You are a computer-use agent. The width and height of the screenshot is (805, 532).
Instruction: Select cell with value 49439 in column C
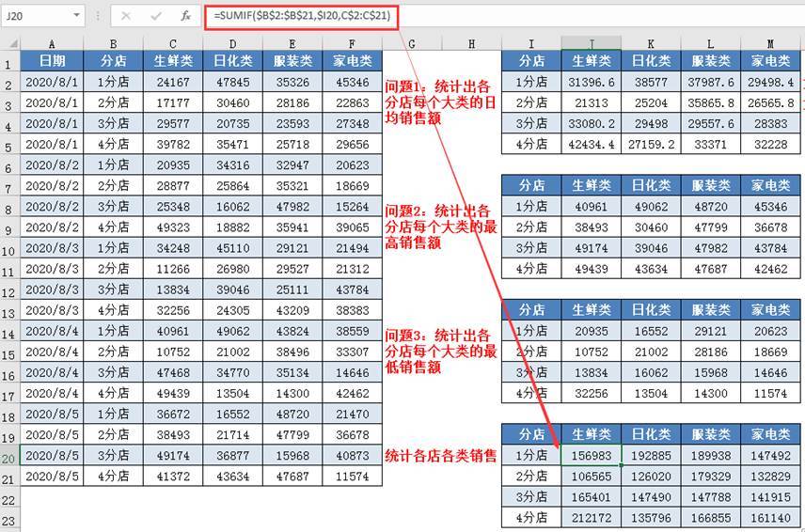click(x=173, y=393)
